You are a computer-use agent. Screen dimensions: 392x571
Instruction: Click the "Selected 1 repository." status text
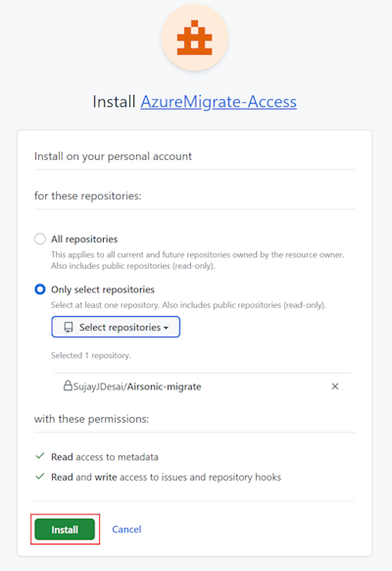[91, 355]
